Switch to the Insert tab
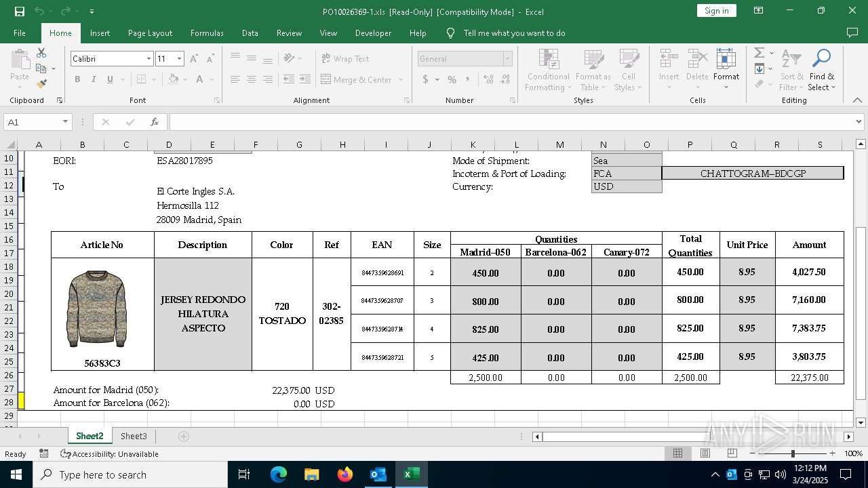This screenshot has width=868, height=488. [100, 33]
